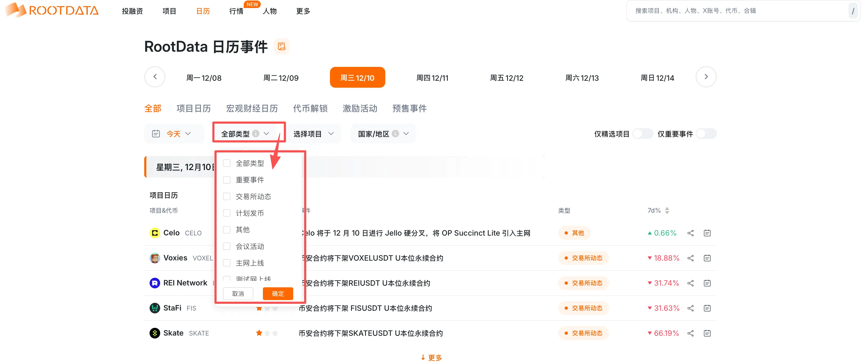Click the calendar-add icon in the Voxies row
The image size is (868, 363).
click(x=707, y=258)
